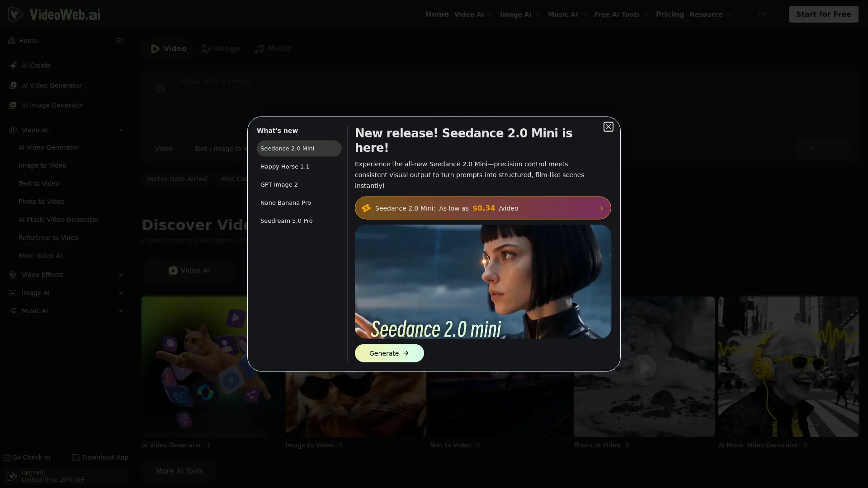This screenshot has height=488, width=868.
Task: Click the play icon on the Video AI button
Action: pos(173,271)
